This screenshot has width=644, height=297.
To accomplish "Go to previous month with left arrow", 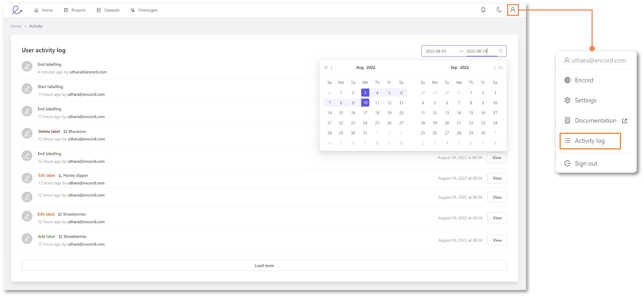I will [x=331, y=68].
